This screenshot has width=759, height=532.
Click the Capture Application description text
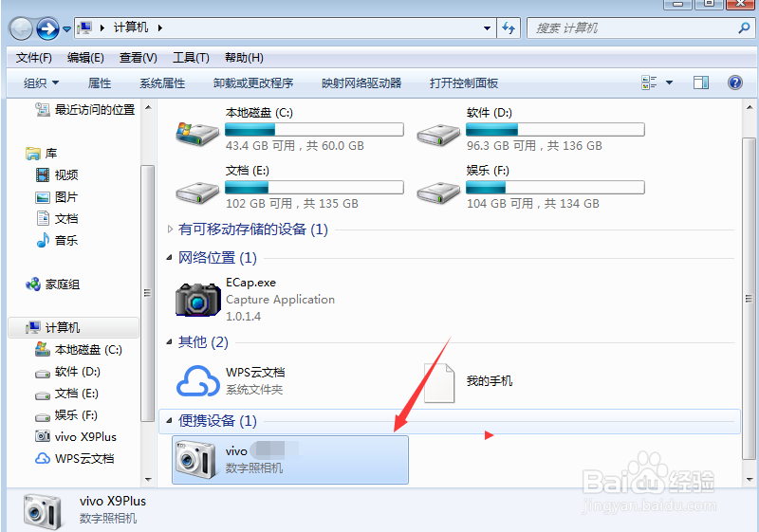[280, 300]
